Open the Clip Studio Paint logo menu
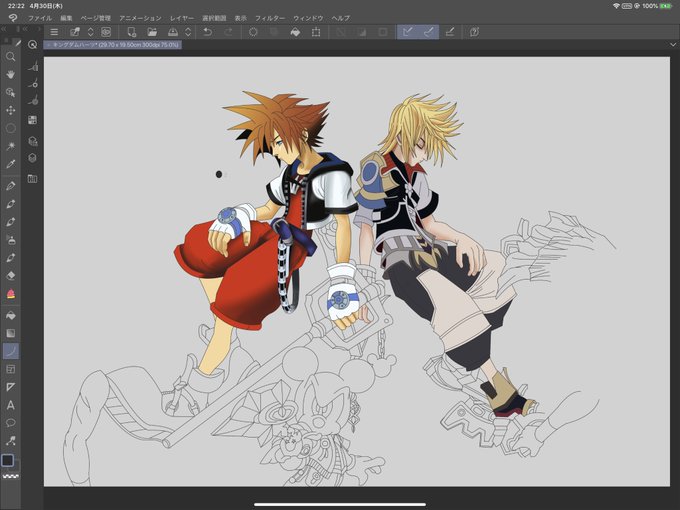Image resolution: width=680 pixels, height=510 pixels. tap(13, 18)
